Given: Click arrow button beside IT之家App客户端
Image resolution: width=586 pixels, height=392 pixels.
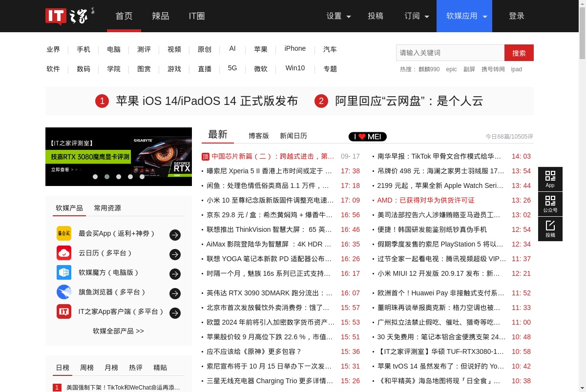Looking at the screenshot, I should pos(175,313).
